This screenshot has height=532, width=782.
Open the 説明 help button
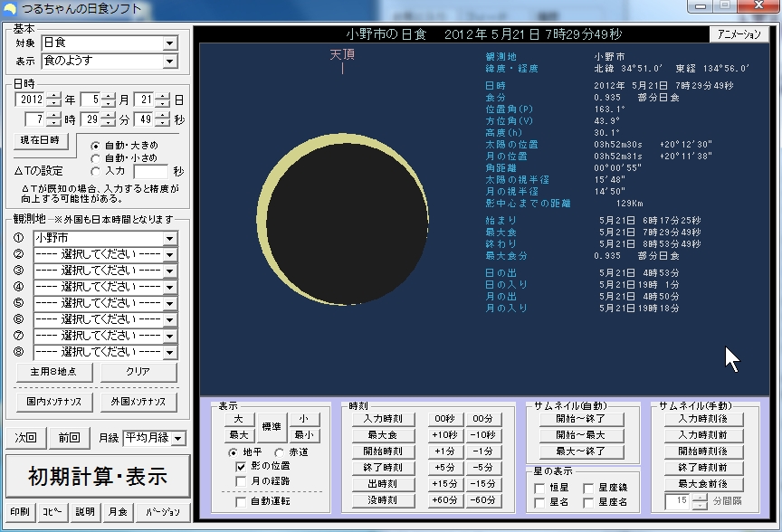85,511
